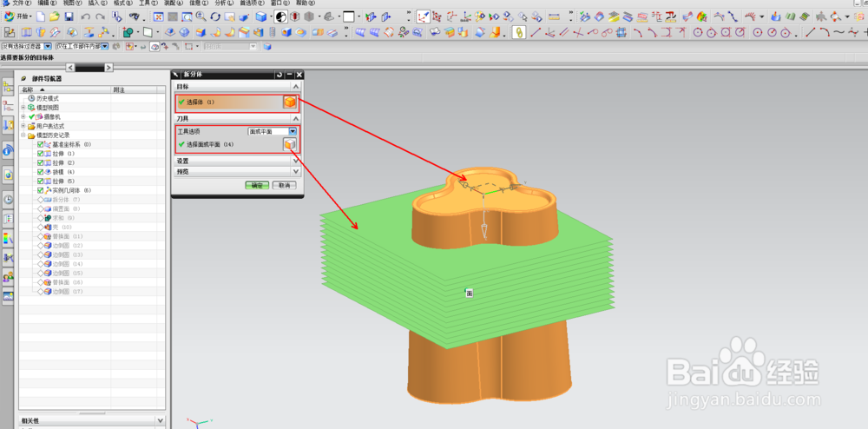The height and width of the screenshot is (429, 868).
Task: Uncheck 拉伸 (5) feature checkbox
Action: [41, 181]
